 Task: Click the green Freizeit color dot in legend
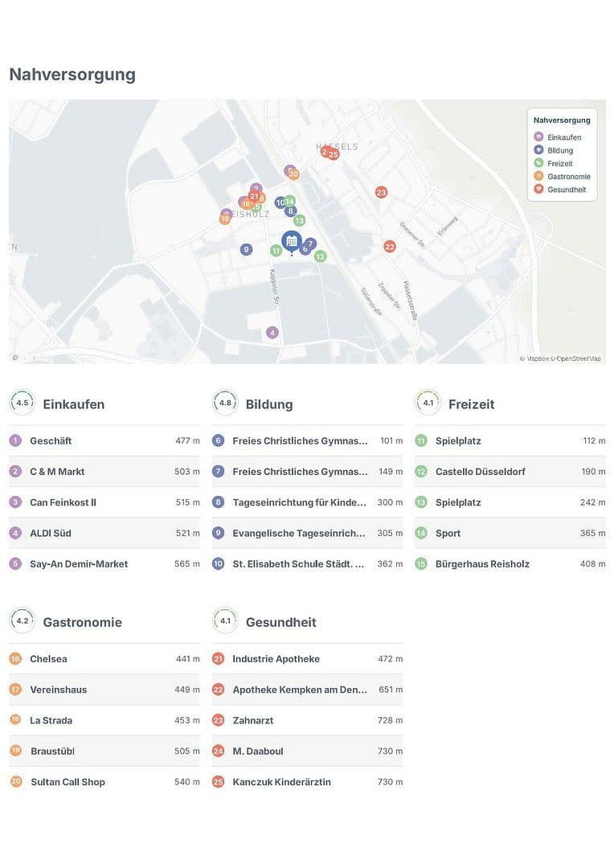click(x=538, y=163)
